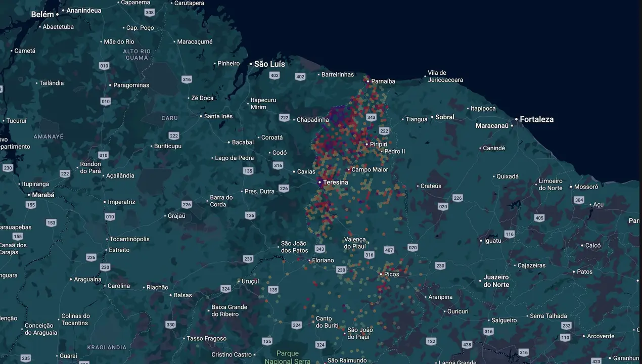
Task: Click the Zé Doca label
Action: click(202, 99)
